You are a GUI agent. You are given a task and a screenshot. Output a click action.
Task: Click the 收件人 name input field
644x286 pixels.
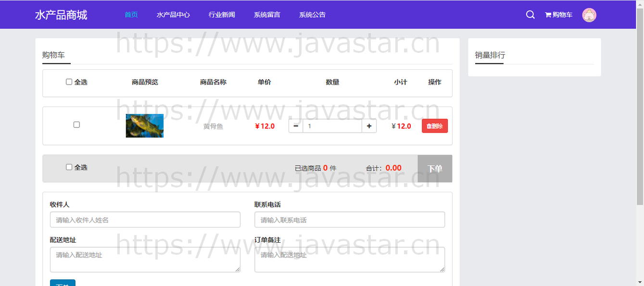(145, 220)
